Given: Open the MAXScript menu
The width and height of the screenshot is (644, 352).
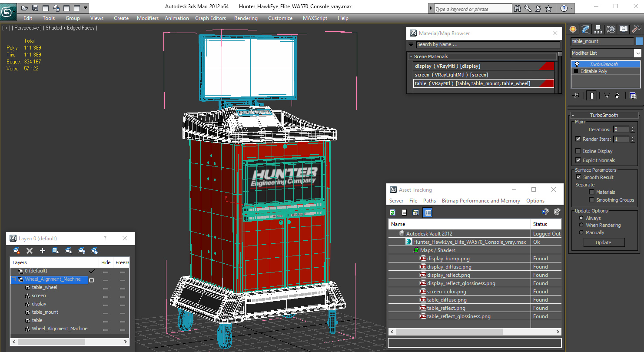Looking at the screenshot, I should tap(315, 18).
